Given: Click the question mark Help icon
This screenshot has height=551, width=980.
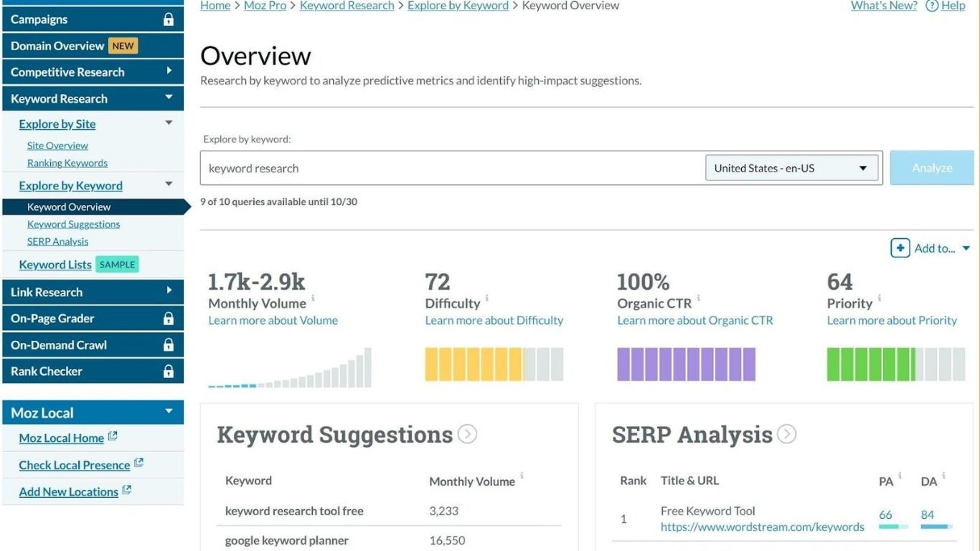Looking at the screenshot, I should [x=932, y=6].
